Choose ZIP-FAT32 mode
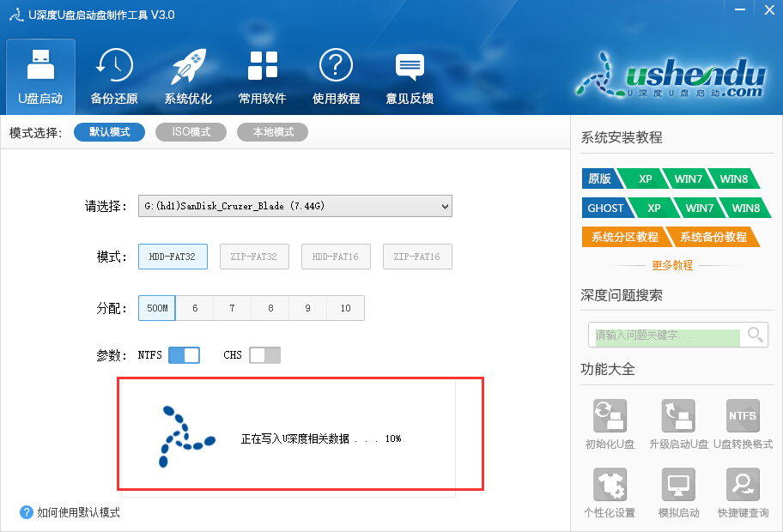The width and height of the screenshot is (783, 532). [254, 257]
